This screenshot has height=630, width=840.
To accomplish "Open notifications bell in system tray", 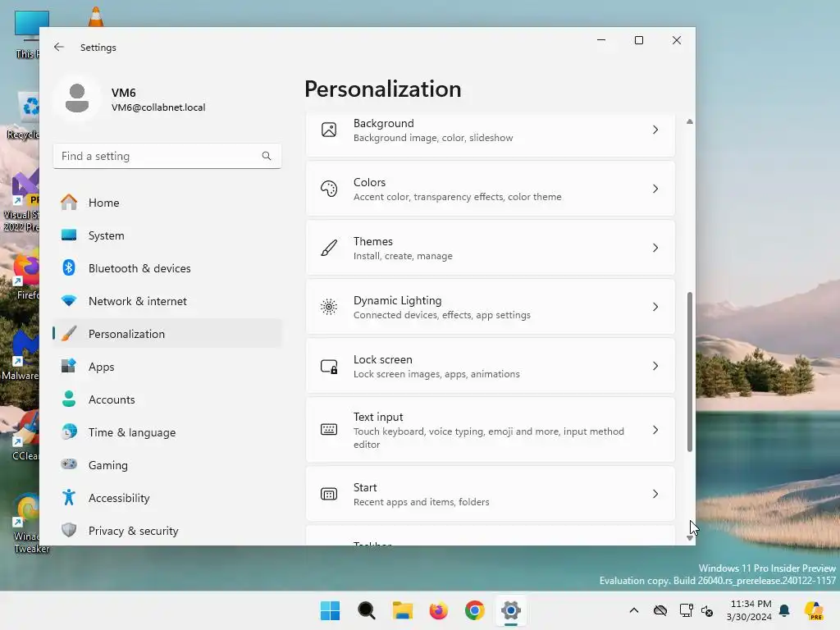I will pyautogui.click(x=784, y=610).
